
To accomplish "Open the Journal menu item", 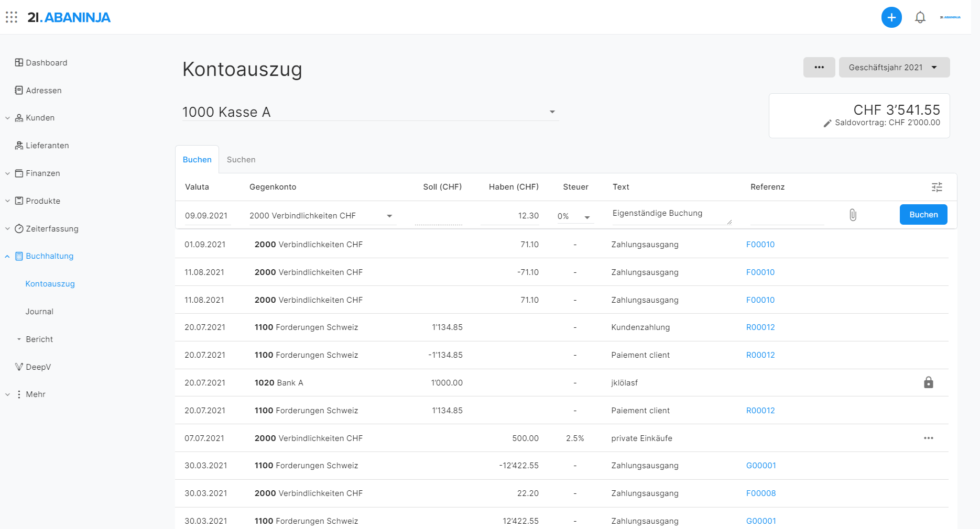I will 39,312.
